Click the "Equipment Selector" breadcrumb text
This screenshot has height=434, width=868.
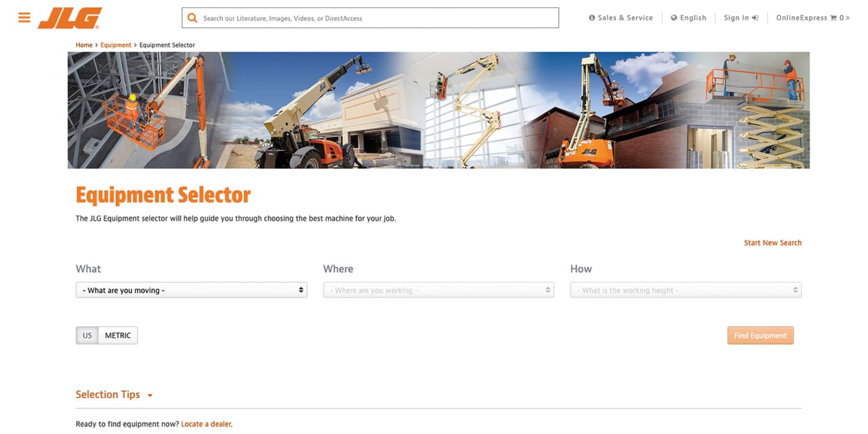pyautogui.click(x=167, y=45)
